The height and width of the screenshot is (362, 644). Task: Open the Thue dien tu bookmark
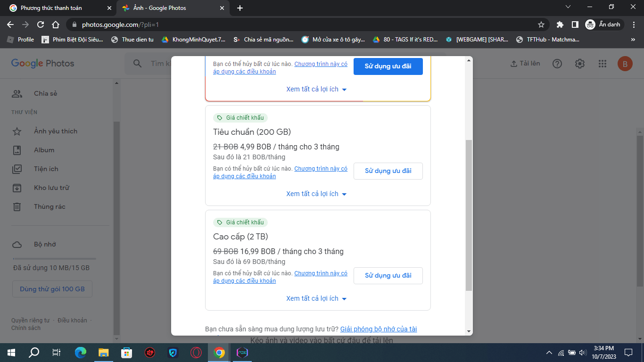coord(132,40)
